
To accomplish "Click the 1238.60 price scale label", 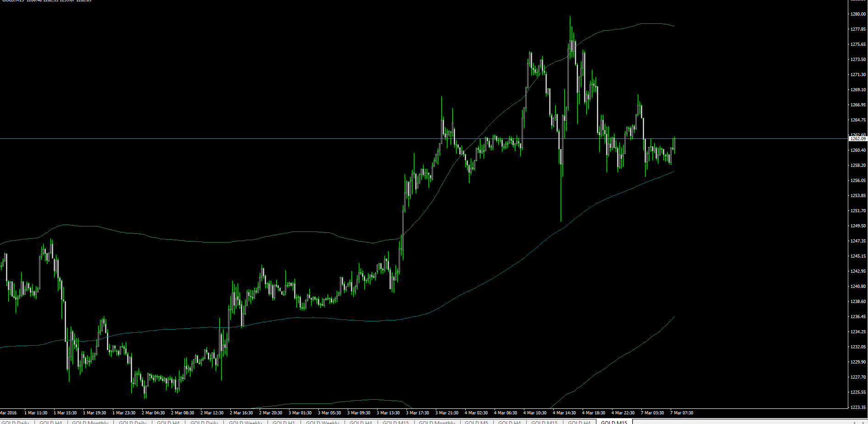I will pyautogui.click(x=858, y=302).
